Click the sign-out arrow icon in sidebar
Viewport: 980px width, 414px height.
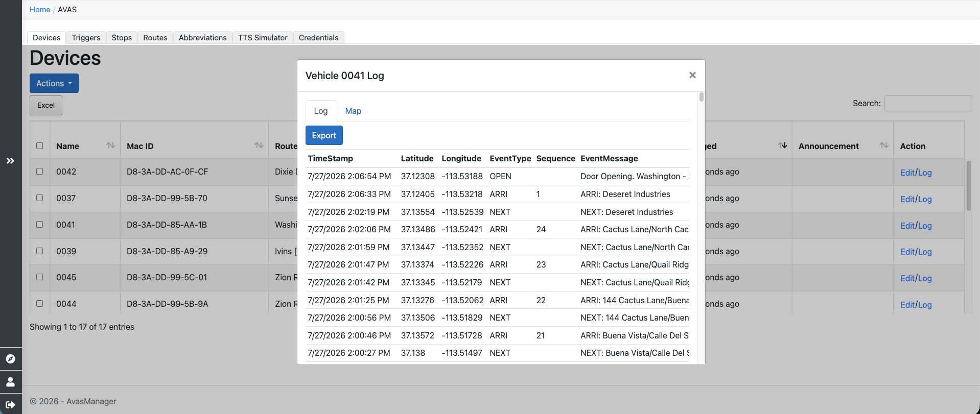pyautogui.click(x=10, y=405)
